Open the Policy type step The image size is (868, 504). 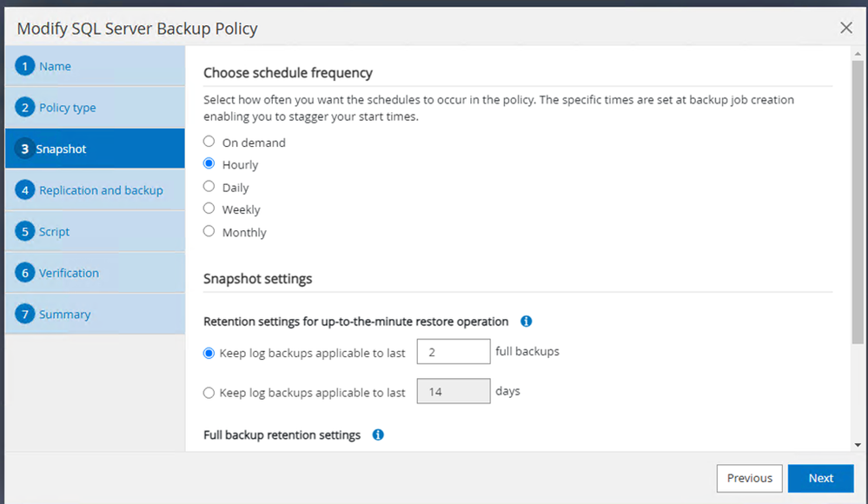[67, 108]
